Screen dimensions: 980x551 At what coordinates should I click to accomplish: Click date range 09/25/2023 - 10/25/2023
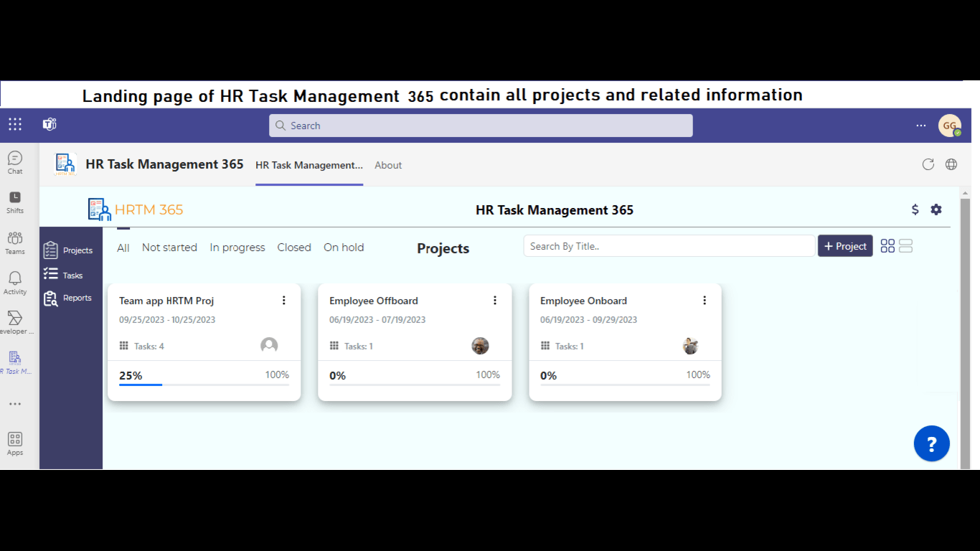point(167,320)
